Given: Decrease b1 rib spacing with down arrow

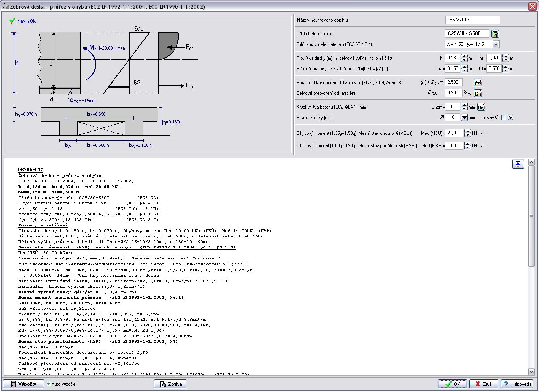Looking at the screenshot, I should point(506,70).
